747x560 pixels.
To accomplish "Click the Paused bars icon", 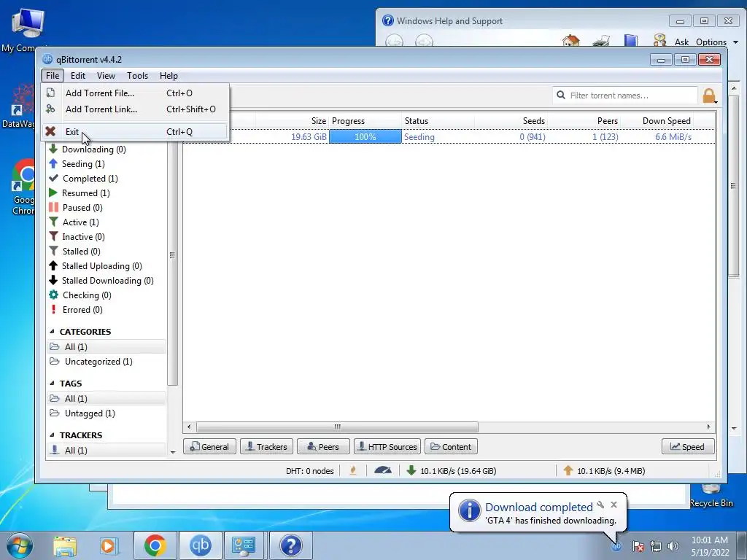I will click(53, 208).
